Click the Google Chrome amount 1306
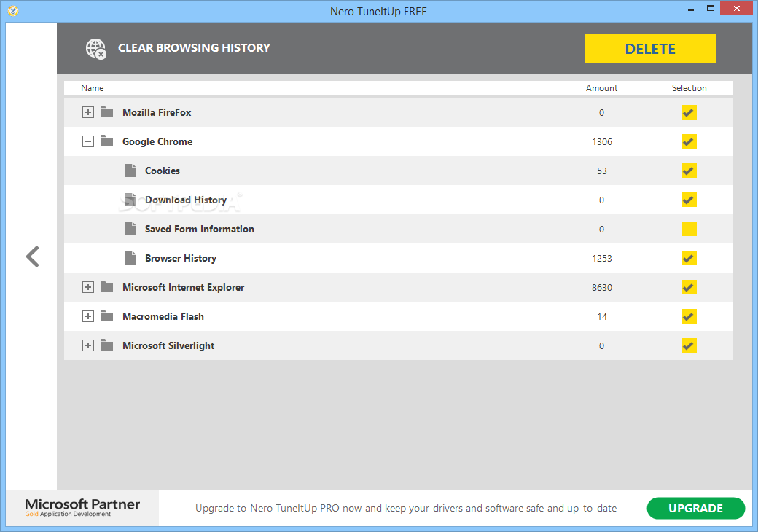This screenshot has width=758, height=532. 602,141
